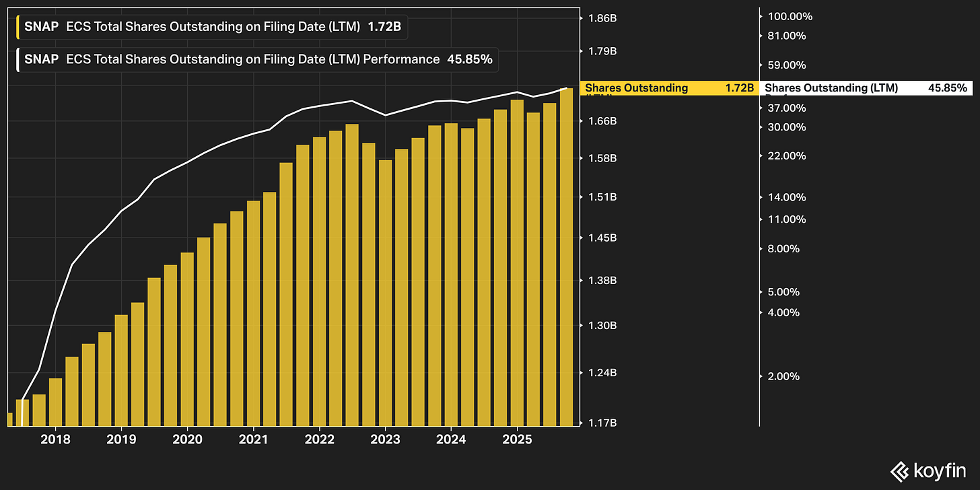Click the 1.86B y-axis value
The image size is (980, 490).
[x=603, y=18]
